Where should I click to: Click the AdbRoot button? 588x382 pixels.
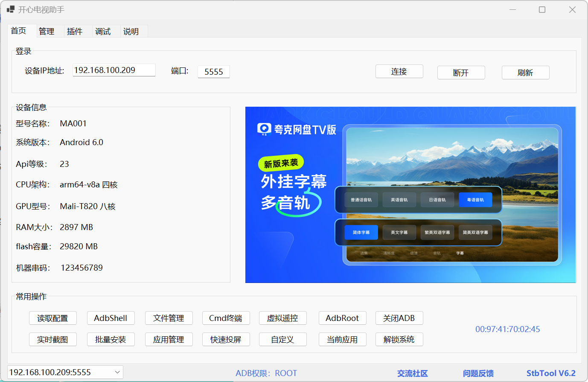(x=343, y=318)
